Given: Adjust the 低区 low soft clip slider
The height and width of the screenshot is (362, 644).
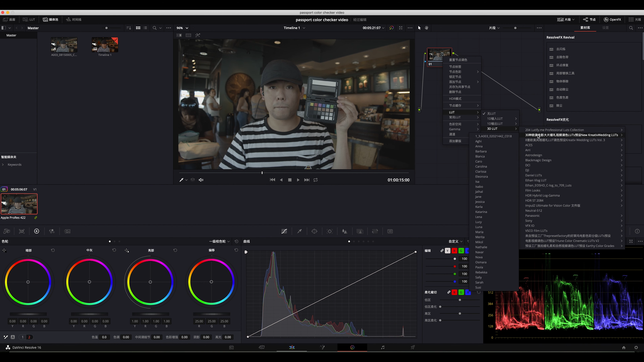Looking at the screenshot, I should click(460, 300).
